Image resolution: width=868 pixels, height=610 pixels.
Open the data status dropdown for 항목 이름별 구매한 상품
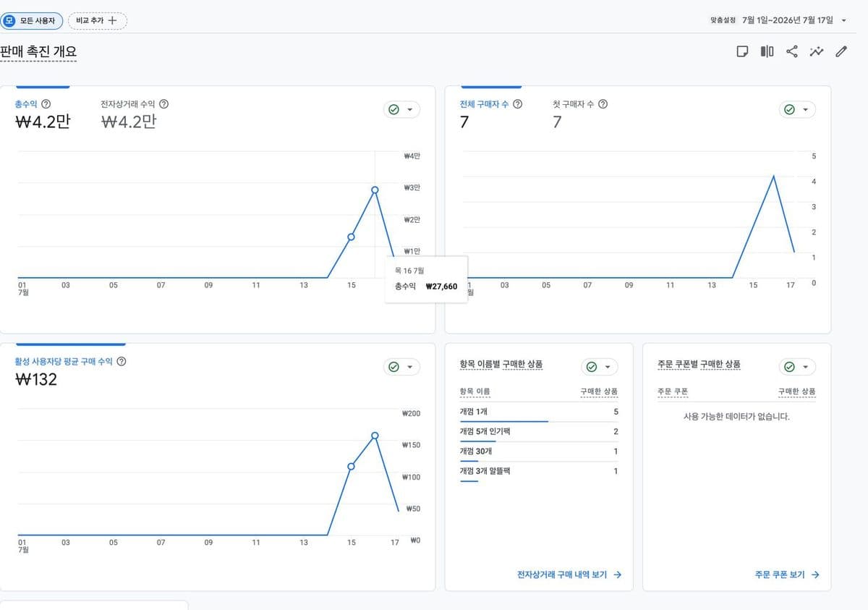pyautogui.click(x=600, y=367)
